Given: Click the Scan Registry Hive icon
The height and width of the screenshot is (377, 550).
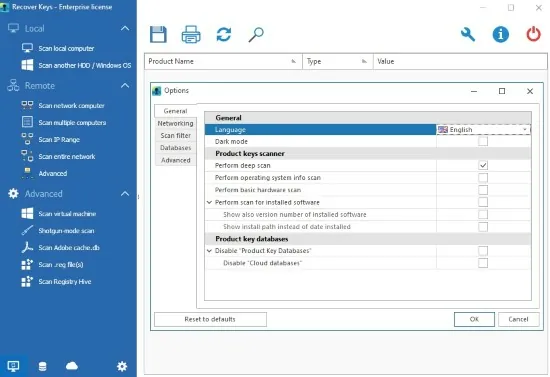Looking at the screenshot, I should [27, 281].
